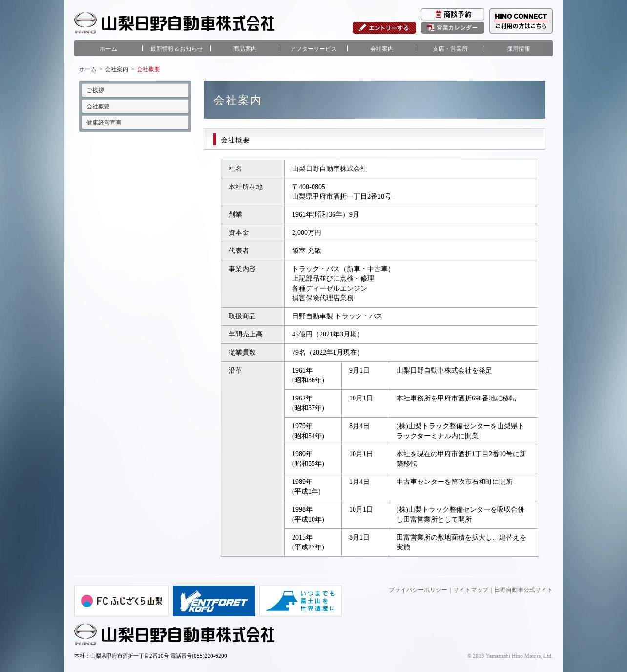Click the 損害保険代理店業務 line
Viewport: 627px width, 672px height.
pyautogui.click(x=323, y=298)
